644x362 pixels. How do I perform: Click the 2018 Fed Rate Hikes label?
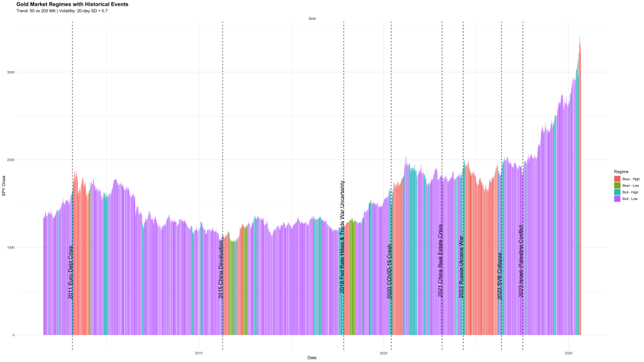[342, 237]
